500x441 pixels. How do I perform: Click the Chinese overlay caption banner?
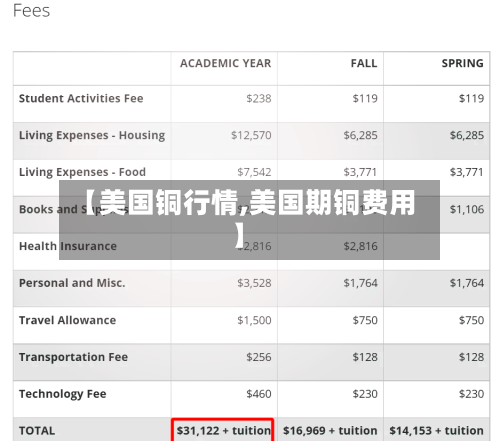point(249,220)
